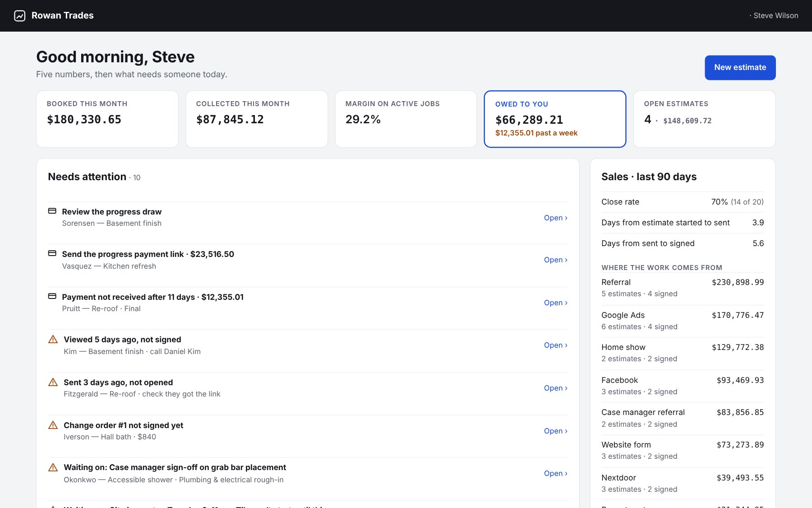The width and height of the screenshot is (812, 508).
Task: Click the Referral source row label
Action: 616,282
